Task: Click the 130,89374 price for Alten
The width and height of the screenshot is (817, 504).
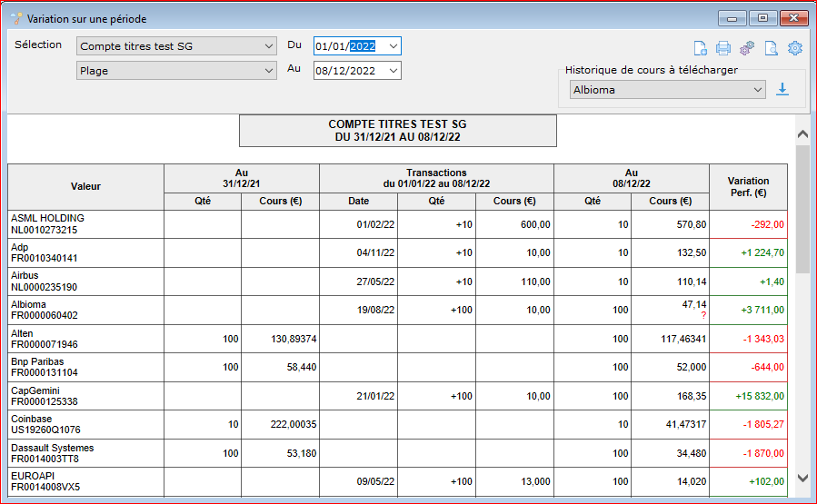Action: [294, 339]
